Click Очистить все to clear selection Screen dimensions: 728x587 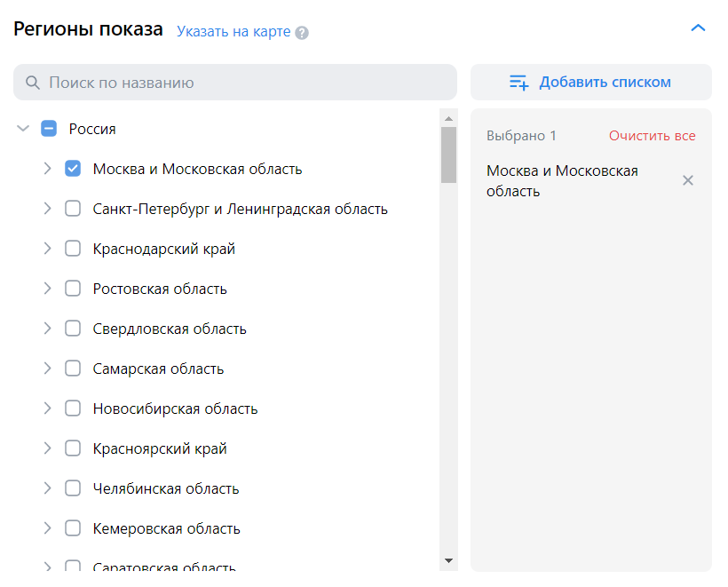coord(652,136)
